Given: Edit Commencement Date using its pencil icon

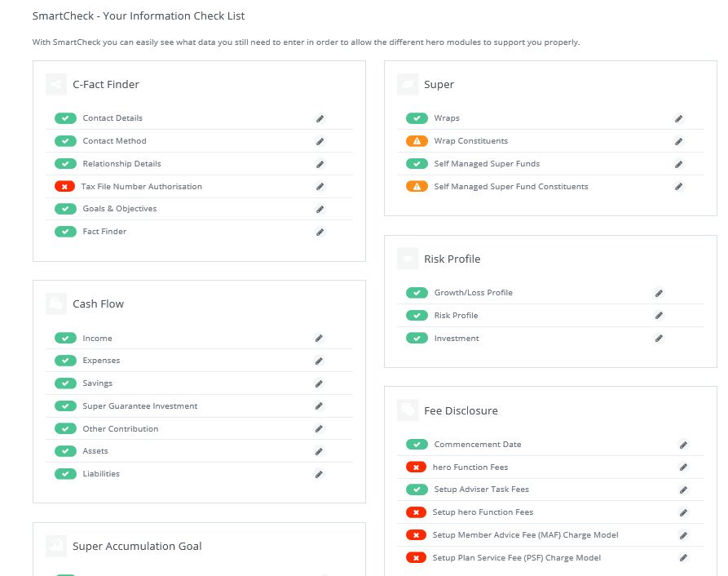Looking at the screenshot, I should coord(683,445).
